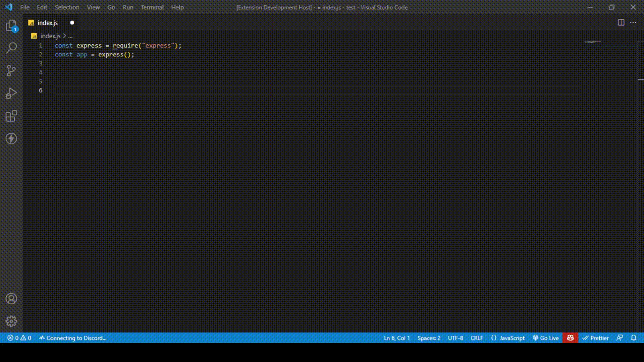Select JavaScript language mode in status bar
644x362 pixels.
click(508, 338)
